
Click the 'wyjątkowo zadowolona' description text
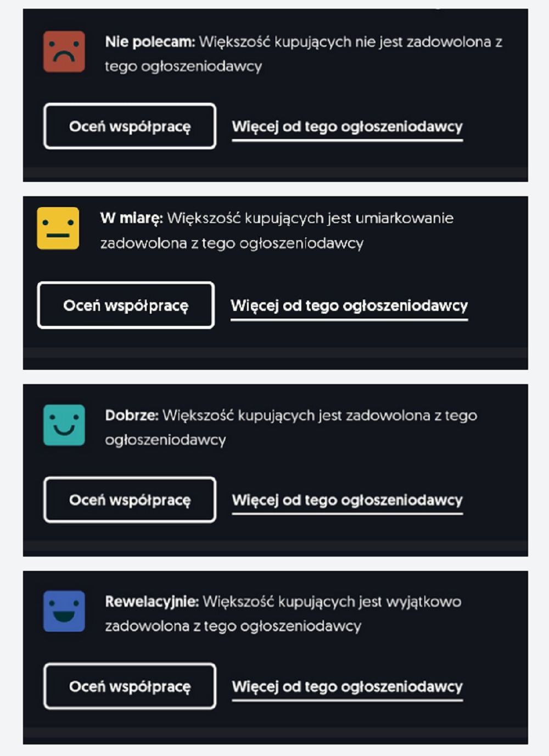(x=423, y=602)
